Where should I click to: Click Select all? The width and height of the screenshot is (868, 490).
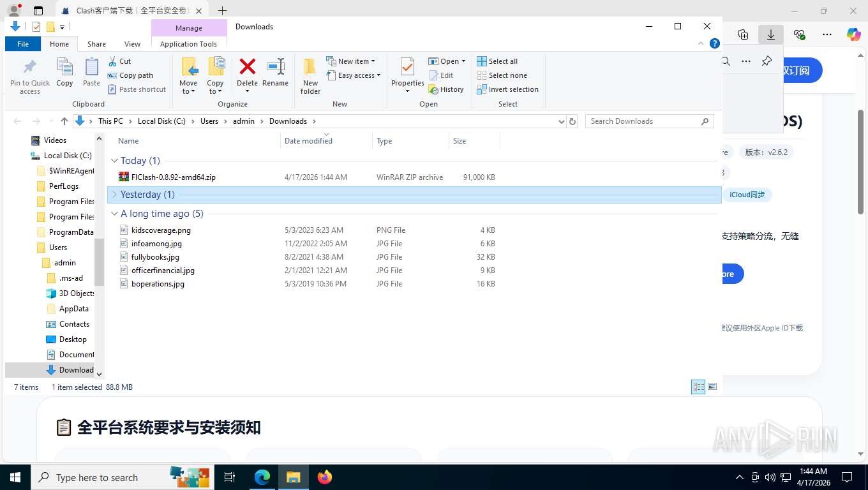[x=497, y=61]
